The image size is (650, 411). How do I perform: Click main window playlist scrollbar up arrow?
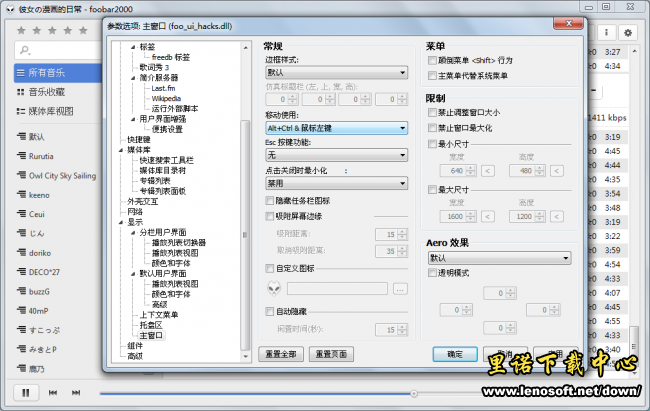634,51
